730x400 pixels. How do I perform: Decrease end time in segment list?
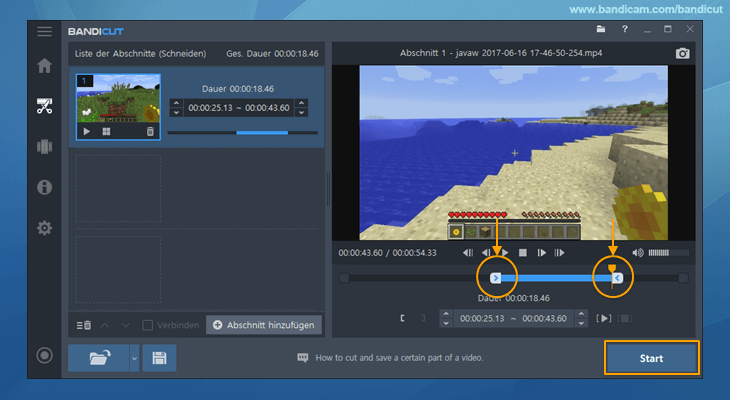tap(302, 112)
